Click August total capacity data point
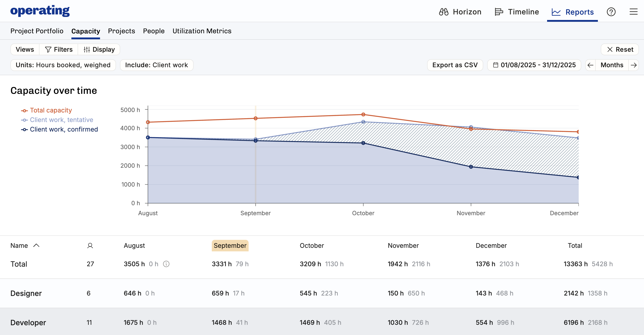The image size is (644, 335). (x=148, y=122)
